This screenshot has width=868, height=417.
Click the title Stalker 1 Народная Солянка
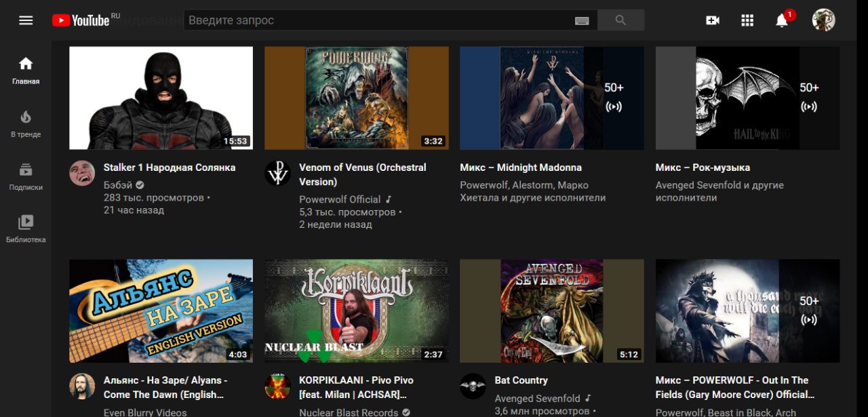170,167
